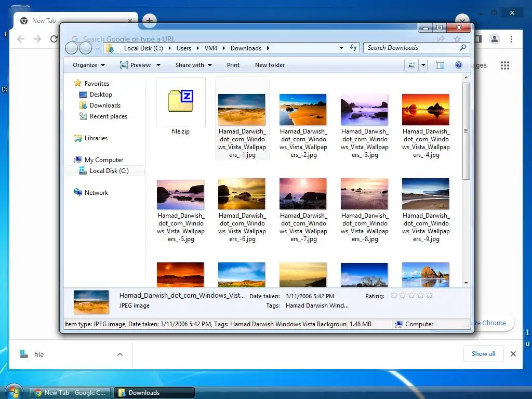Open recent pages dropdown next to Forward
Screen dimensions: 532x399
[x=97, y=48]
